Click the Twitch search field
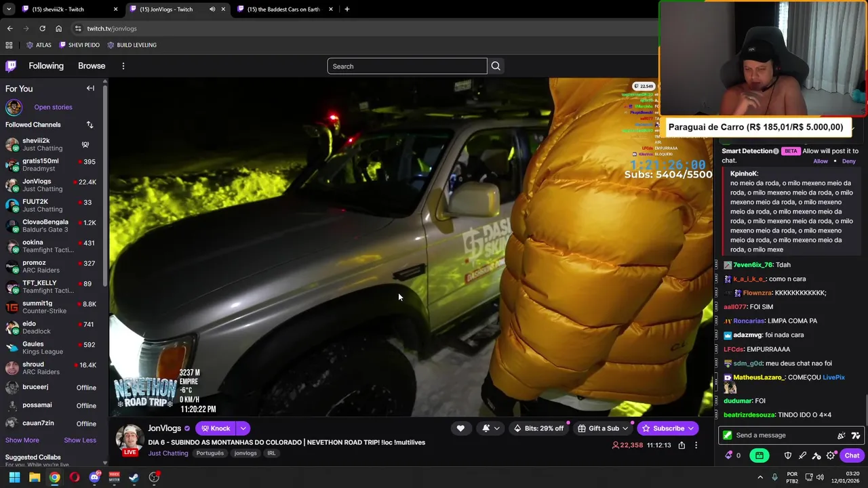Screen dimensions: 868x488 pos(407,66)
